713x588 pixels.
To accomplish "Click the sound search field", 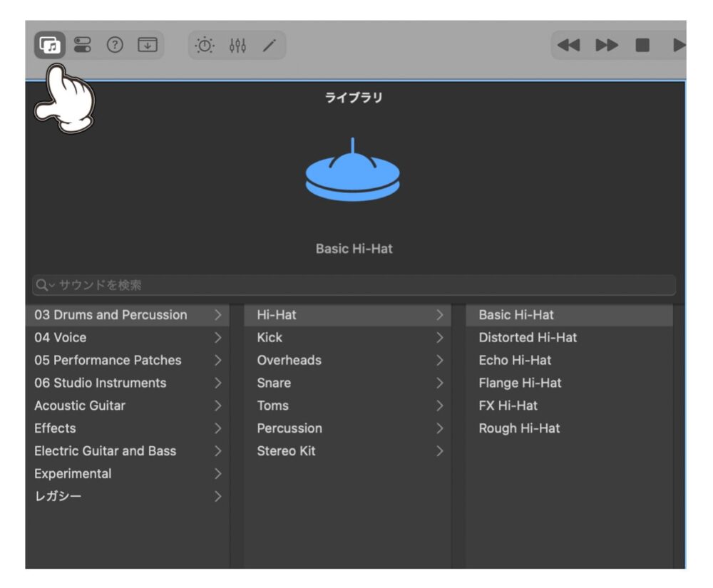I will point(356,285).
